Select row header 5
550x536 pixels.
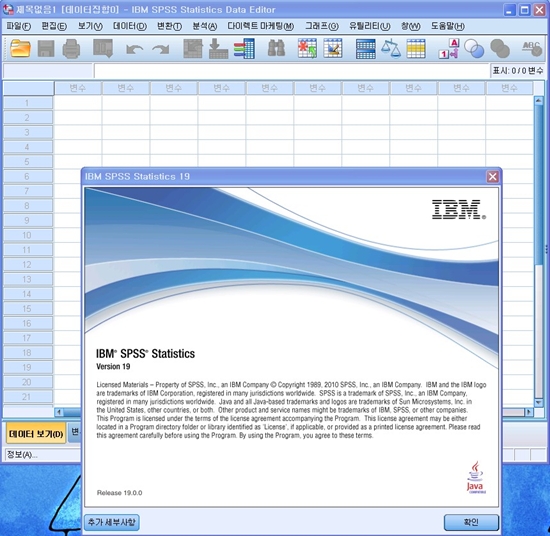28,162
